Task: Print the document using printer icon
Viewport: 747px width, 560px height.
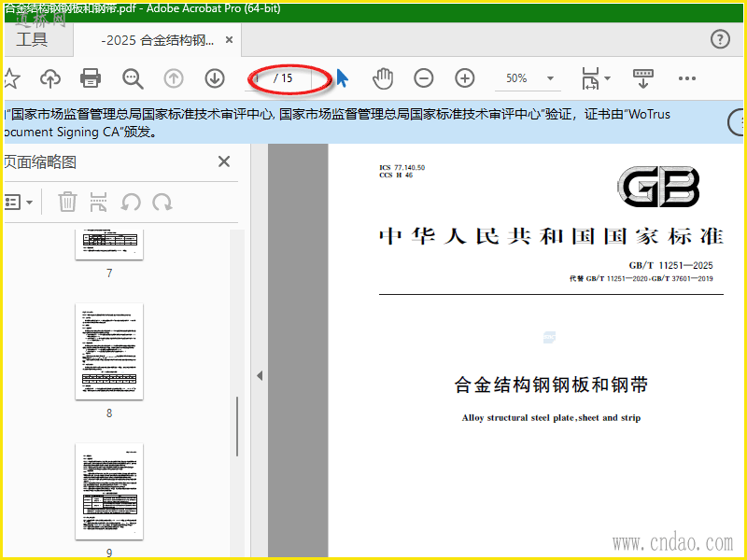Action: pyautogui.click(x=91, y=78)
